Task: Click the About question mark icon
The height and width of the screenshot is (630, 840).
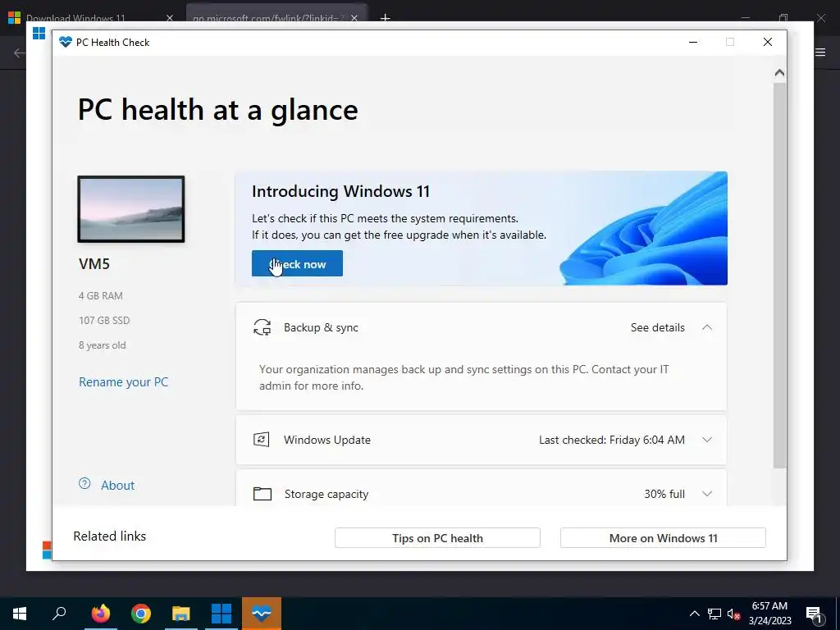Action: pos(84,484)
